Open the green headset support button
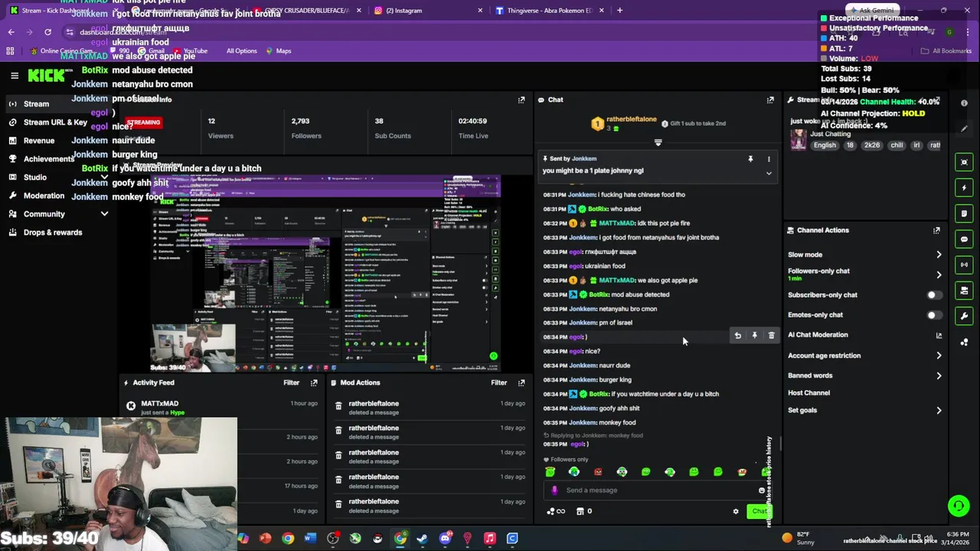980x551 pixels. (958, 505)
